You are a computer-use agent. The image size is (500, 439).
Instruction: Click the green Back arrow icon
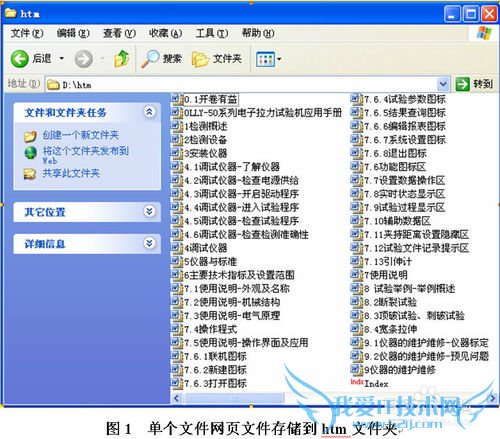20,59
